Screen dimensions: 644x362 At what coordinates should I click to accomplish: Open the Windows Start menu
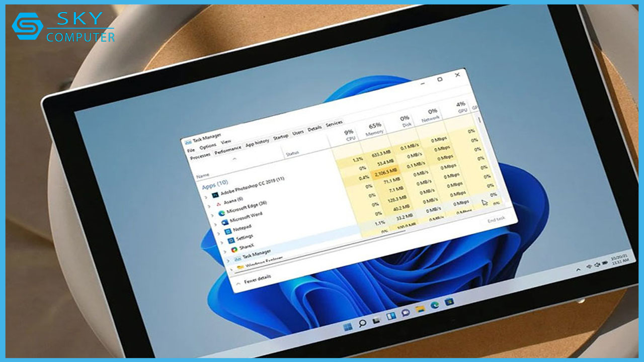348,327
